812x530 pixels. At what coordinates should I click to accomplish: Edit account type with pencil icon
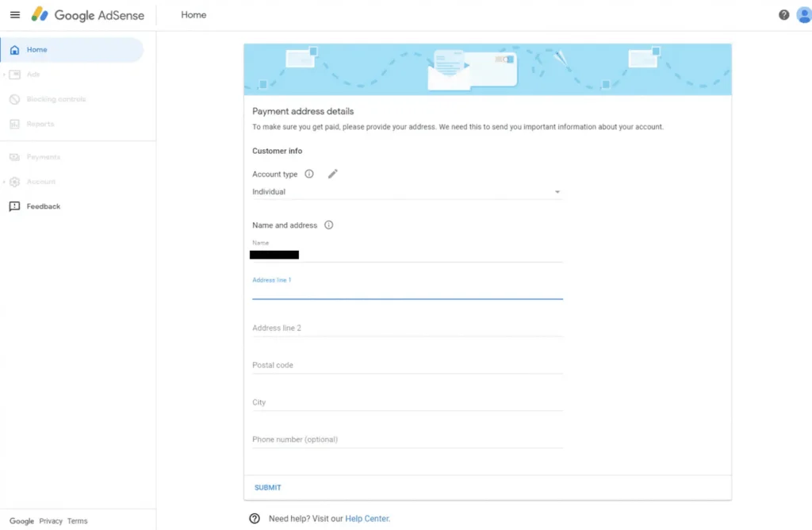click(332, 174)
